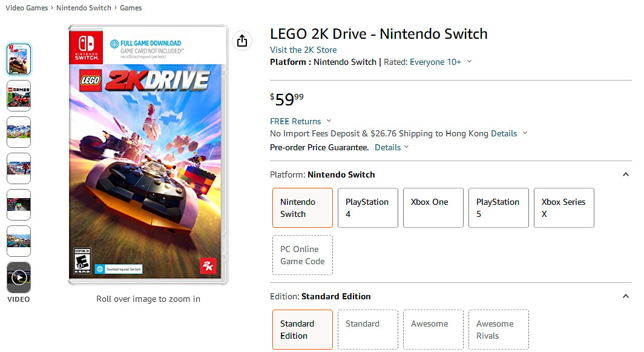
Task: Choose the PlayStation 4 platform option
Action: tap(367, 208)
